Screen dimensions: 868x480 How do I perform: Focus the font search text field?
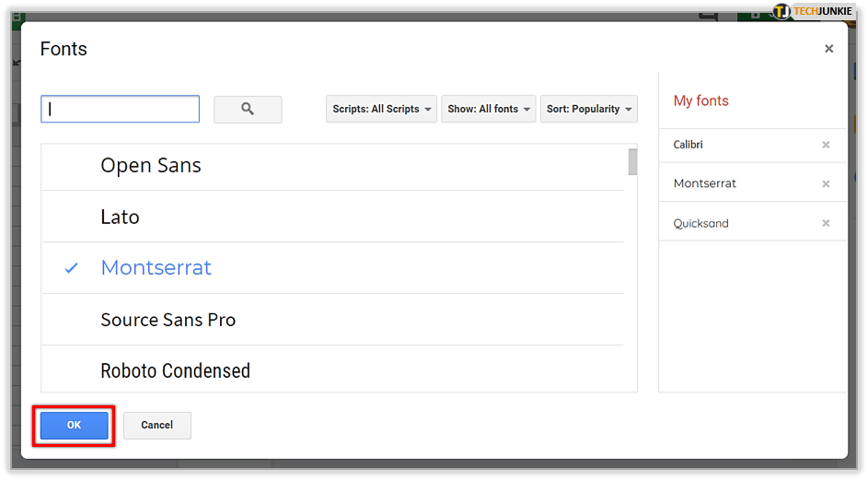[x=121, y=109]
